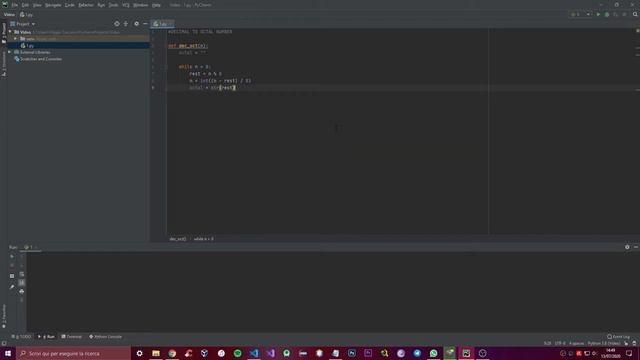Open the Run tool window button

46,337
